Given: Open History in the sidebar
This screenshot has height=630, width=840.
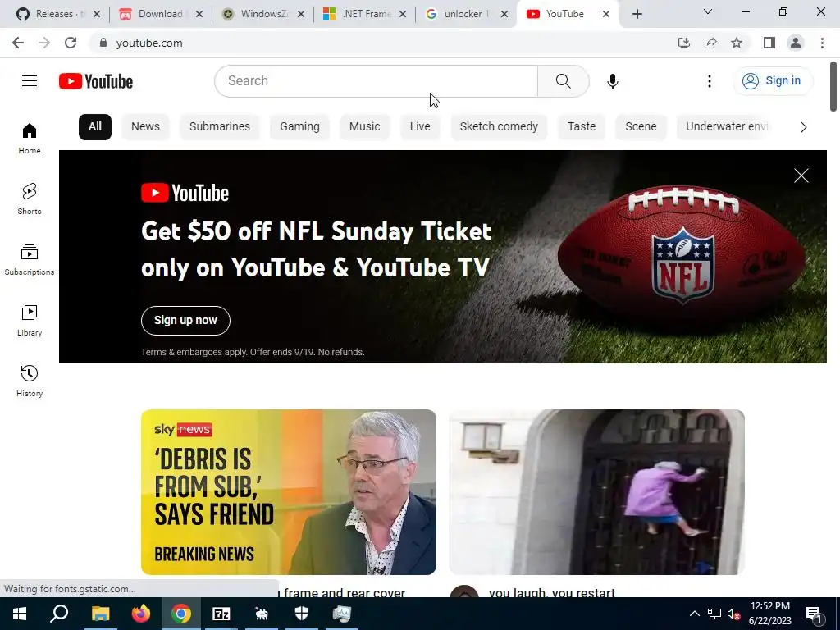Looking at the screenshot, I should [30, 381].
